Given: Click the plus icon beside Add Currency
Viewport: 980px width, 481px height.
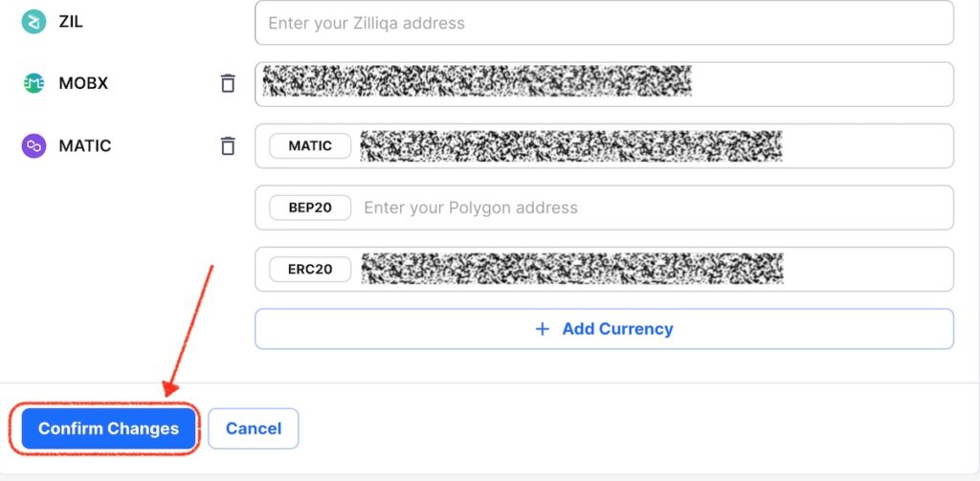Looking at the screenshot, I should [x=543, y=329].
